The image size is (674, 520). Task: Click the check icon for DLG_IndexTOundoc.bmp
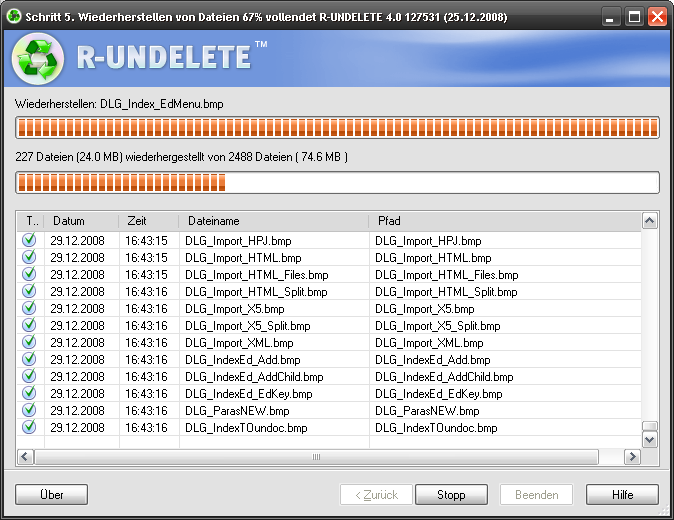(29, 427)
